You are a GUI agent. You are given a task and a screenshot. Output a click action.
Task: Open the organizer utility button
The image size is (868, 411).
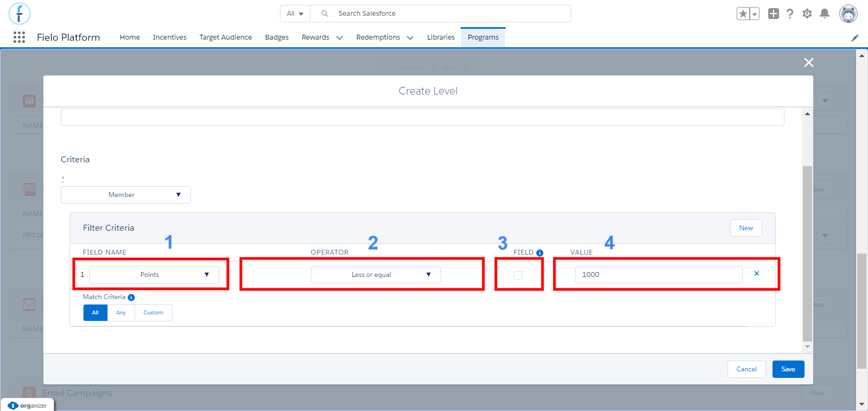click(x=27, y=406)
